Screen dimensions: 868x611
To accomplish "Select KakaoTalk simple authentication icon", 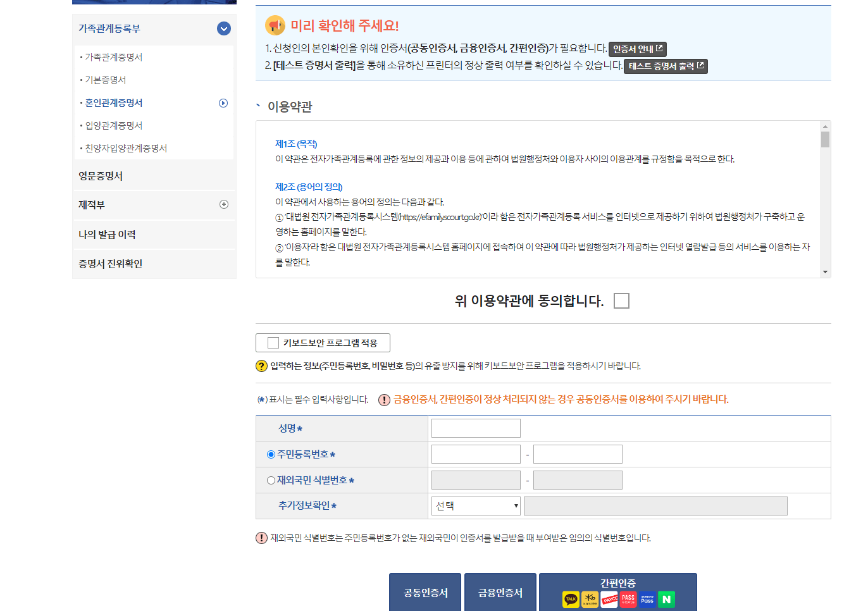I will tap(571, 599).
